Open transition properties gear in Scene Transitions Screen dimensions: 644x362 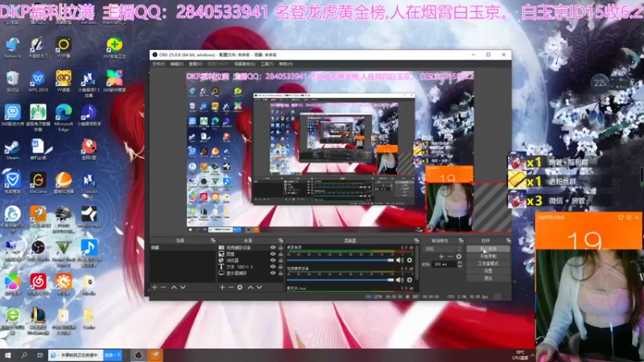[459, 257]
